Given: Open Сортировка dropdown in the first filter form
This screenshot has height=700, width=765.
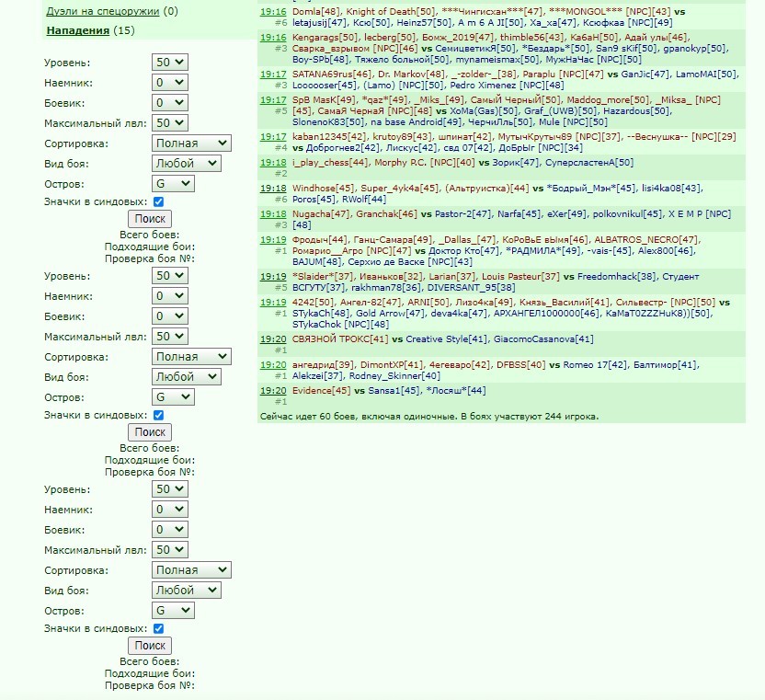Looking at the screenshot, I should point(191,143).
